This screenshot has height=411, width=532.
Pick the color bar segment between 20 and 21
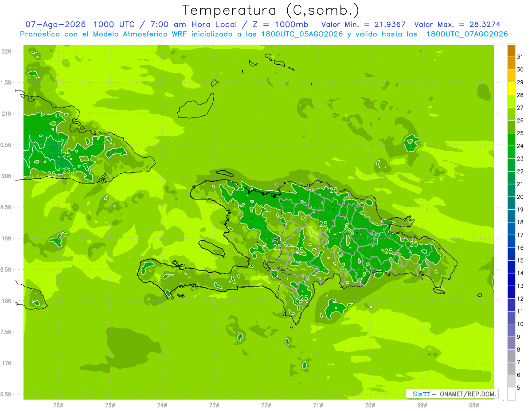(511, 190)
